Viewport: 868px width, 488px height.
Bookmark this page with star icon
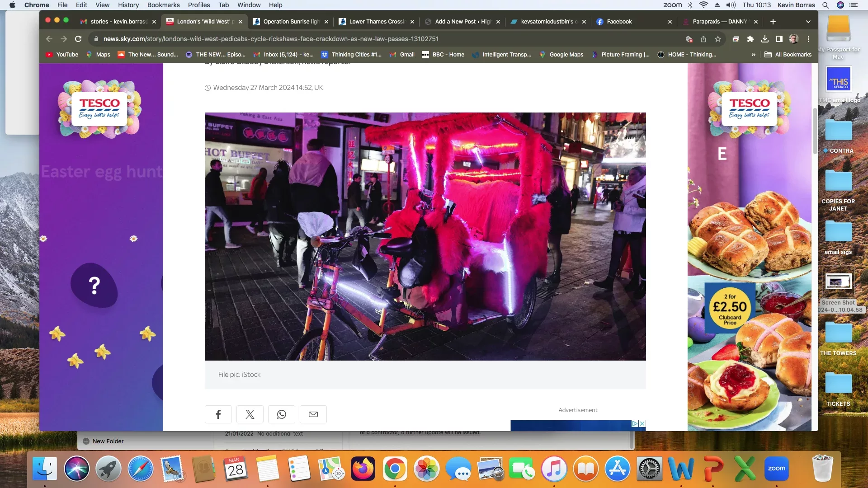(x=717, y=39)
